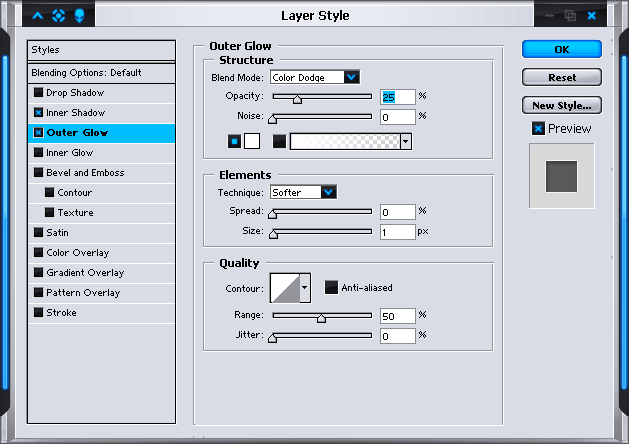The height and width of the screenshot is (444, 629).
Task: Click the Range slider handle
Action: pos(321,318)
